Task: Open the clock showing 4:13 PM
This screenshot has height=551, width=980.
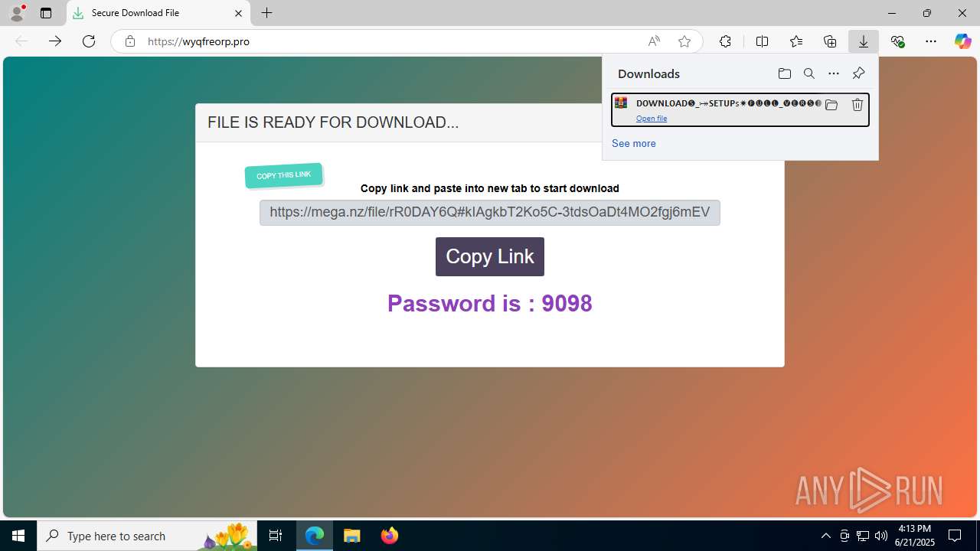Action: tap(915, 536)
